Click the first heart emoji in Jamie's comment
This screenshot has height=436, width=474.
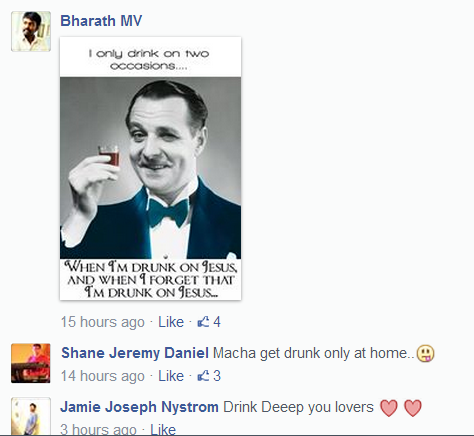(x=389, y=408)
